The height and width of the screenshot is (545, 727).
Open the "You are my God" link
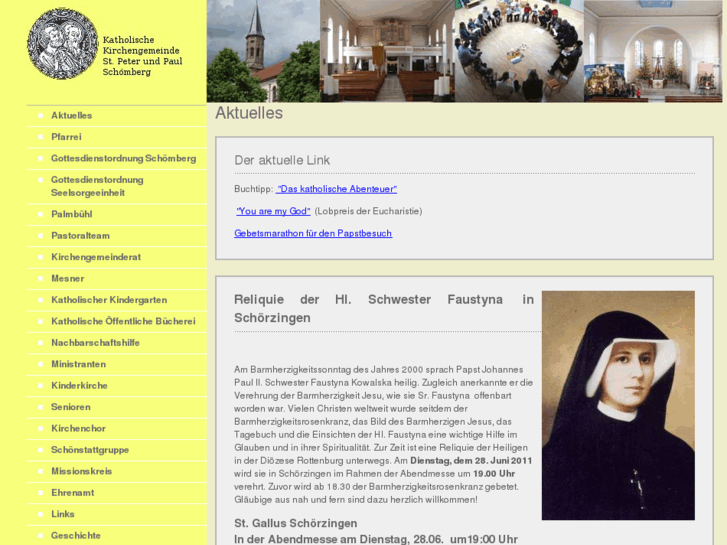pos(273,211)
